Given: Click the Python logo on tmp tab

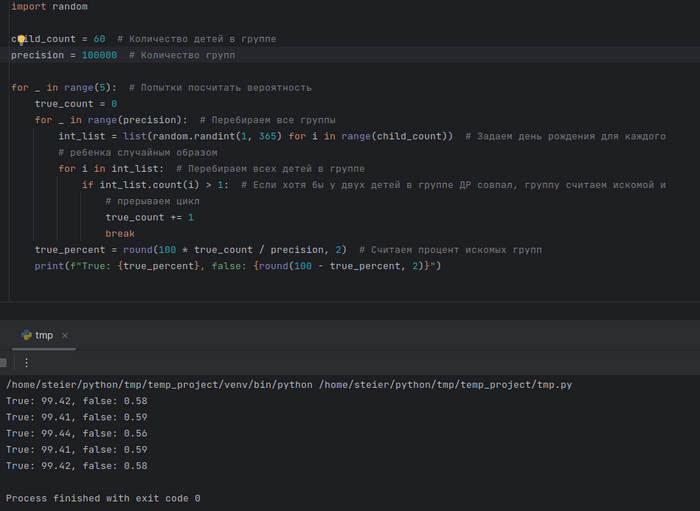Looking at the screenshot, I should [26, 336].
